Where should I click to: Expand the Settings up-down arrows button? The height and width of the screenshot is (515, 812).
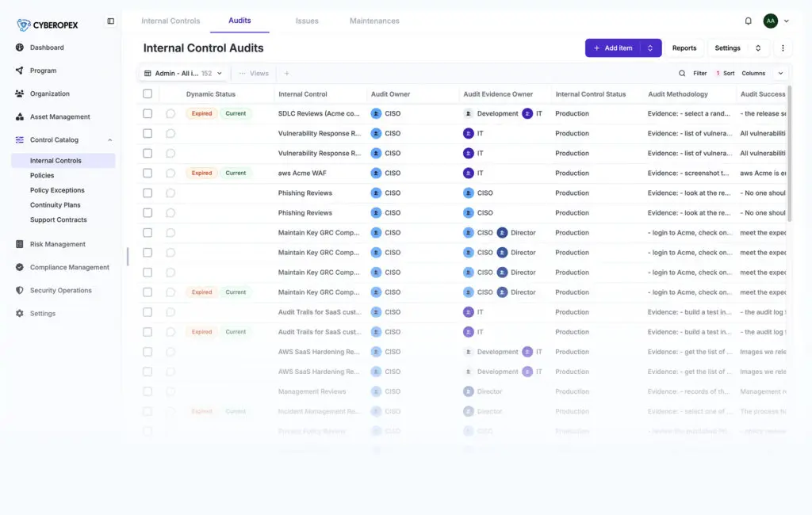tap(758, 48)
